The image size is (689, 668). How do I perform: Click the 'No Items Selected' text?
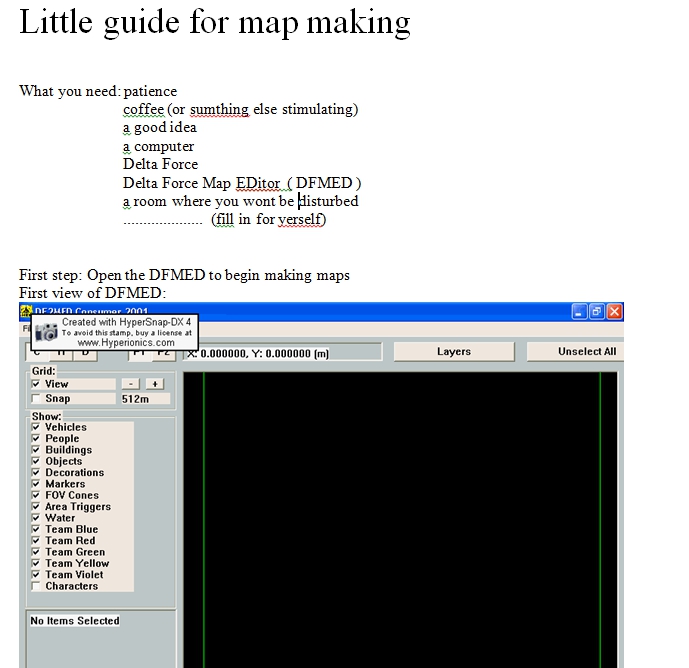click(75, 621)
